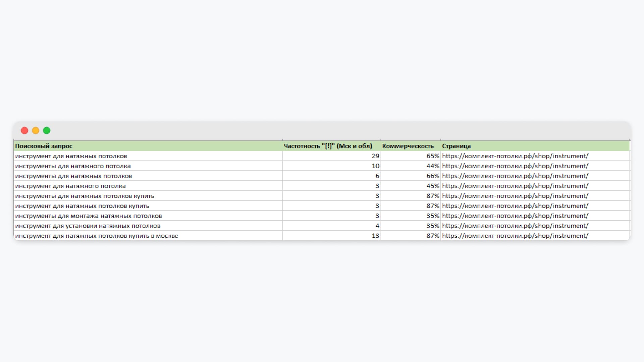Click cell 'инструменты для натяжных потолков'

click(148, 176)
